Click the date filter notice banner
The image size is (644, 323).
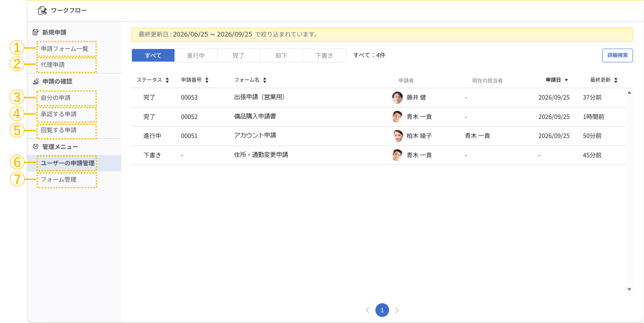(x=382, y=35)
